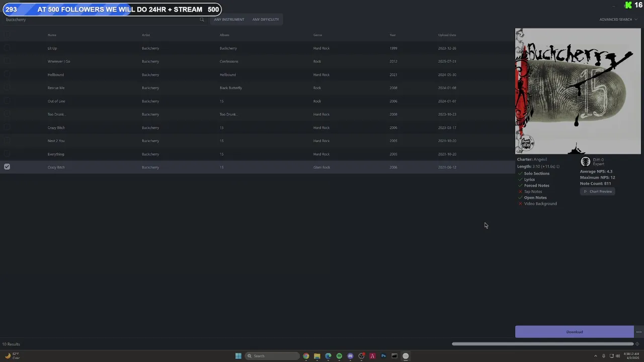Click the Windows taskbar Search box

click(272, 356)
